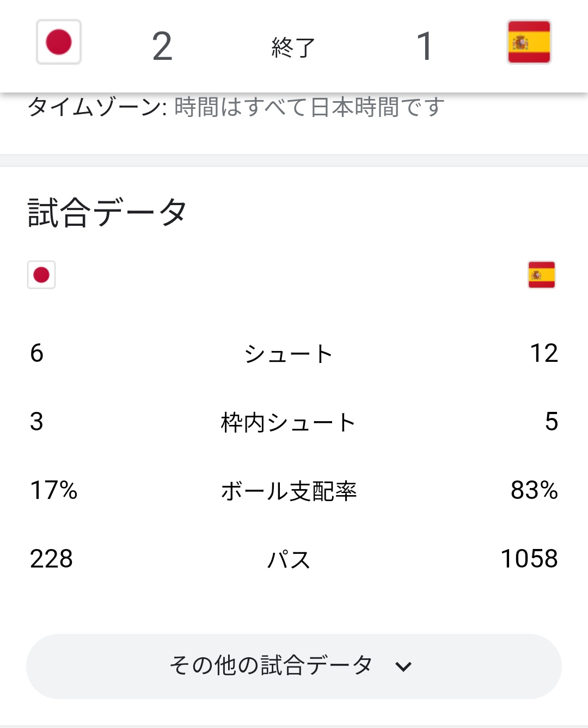588x728 pixels.
Task: Select the 終了 match status text
Action: point(293,47)
